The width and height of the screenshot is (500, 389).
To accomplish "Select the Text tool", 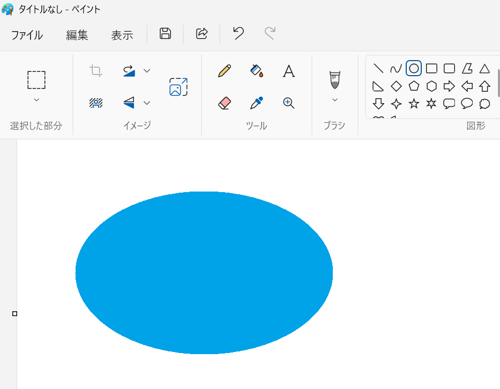I will point(289,71).
